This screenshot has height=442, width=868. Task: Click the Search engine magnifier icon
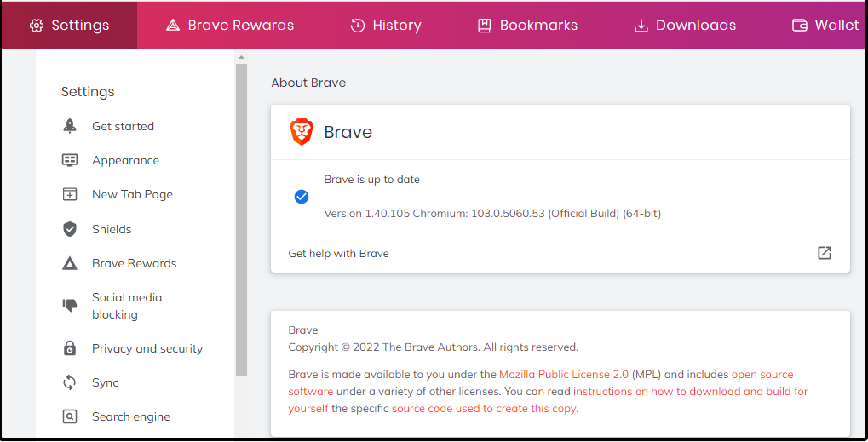point(70,416)
